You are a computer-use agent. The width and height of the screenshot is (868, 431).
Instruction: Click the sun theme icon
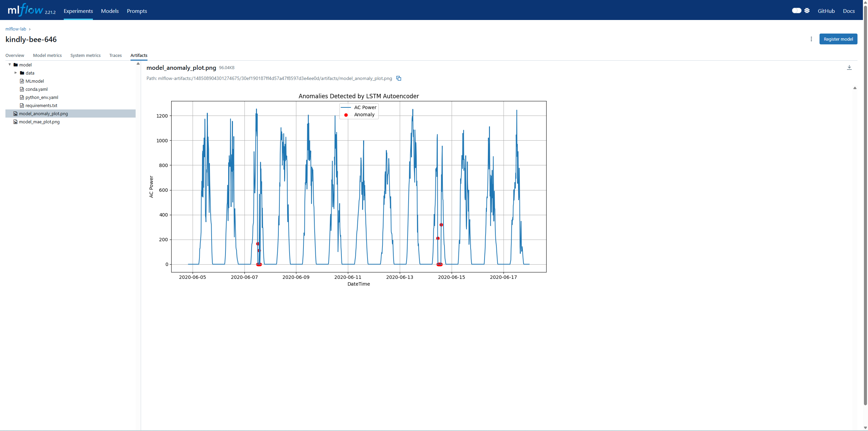coord(807,11)
